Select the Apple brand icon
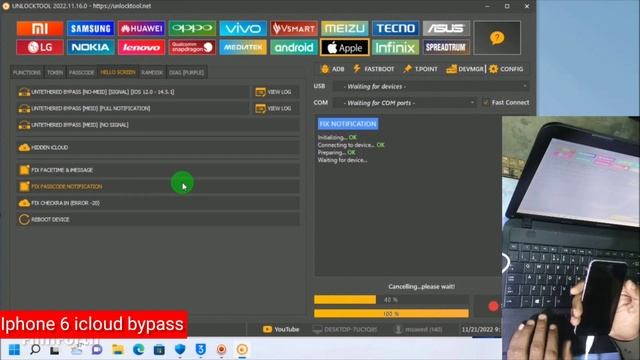 click(x=344, y=47)
